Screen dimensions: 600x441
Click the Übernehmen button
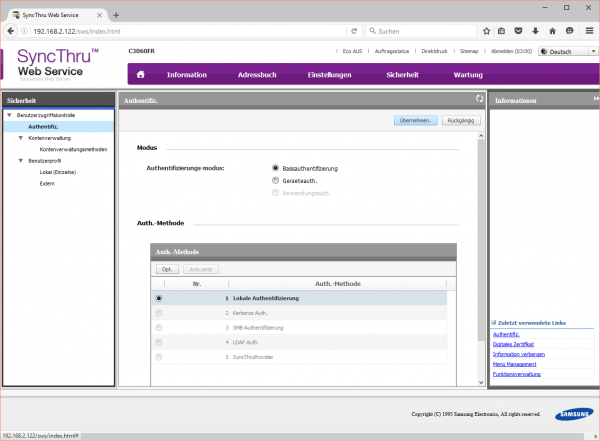[x=416, y=120]
